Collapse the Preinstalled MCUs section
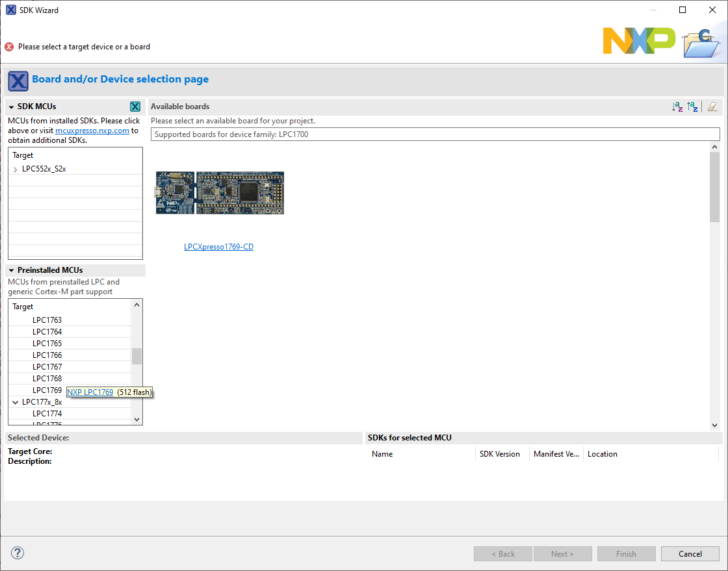 [x=10, y=270]
